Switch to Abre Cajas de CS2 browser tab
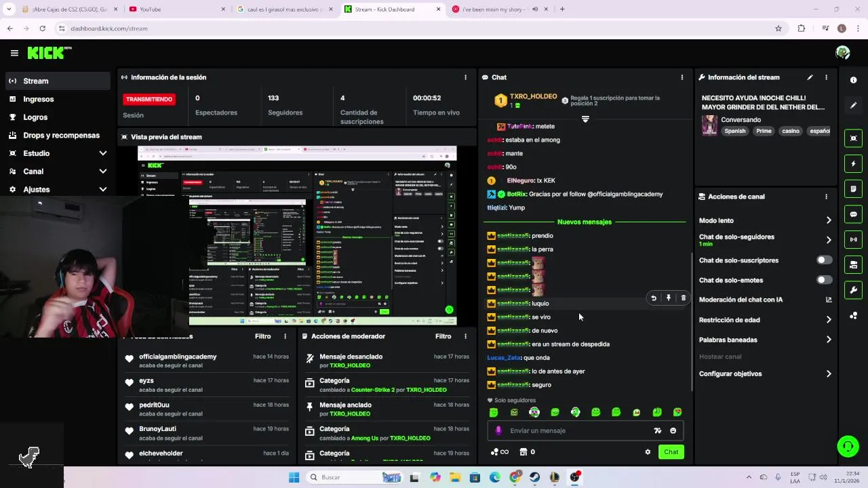Image resolution: width=868 pixels, height=488 pixels. tap(69, 9)
